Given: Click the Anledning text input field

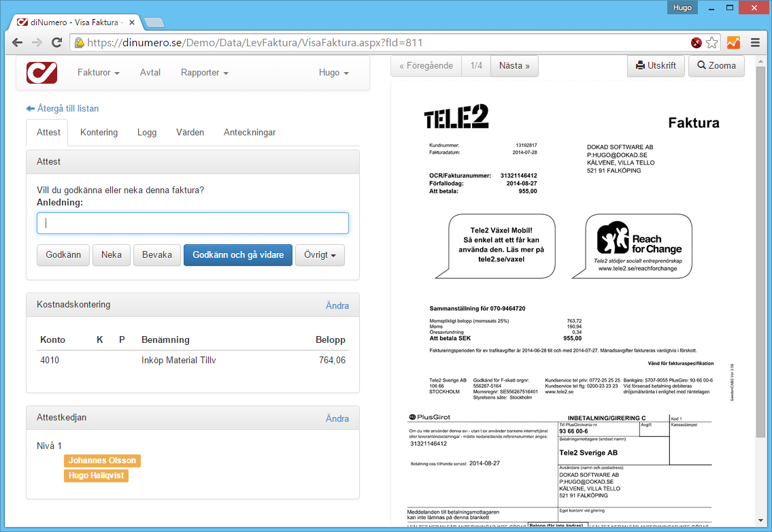Looking at the screenshot, I should pos(192,223).
